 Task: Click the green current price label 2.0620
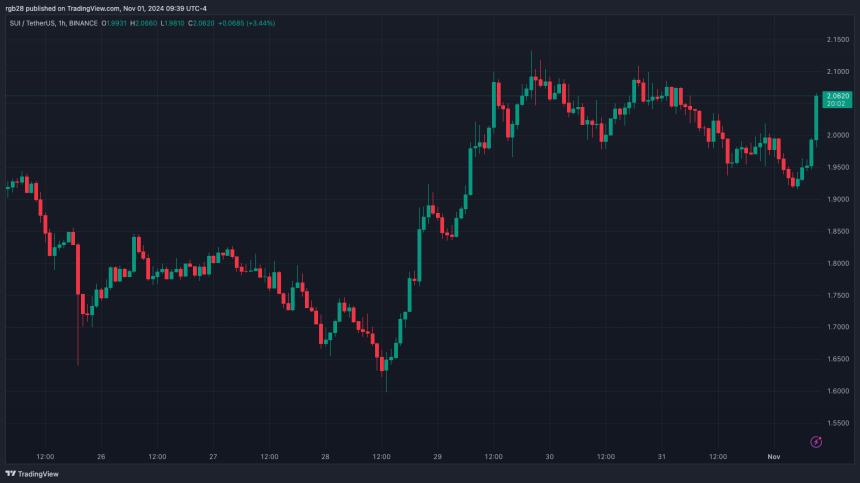coord(834,96)
